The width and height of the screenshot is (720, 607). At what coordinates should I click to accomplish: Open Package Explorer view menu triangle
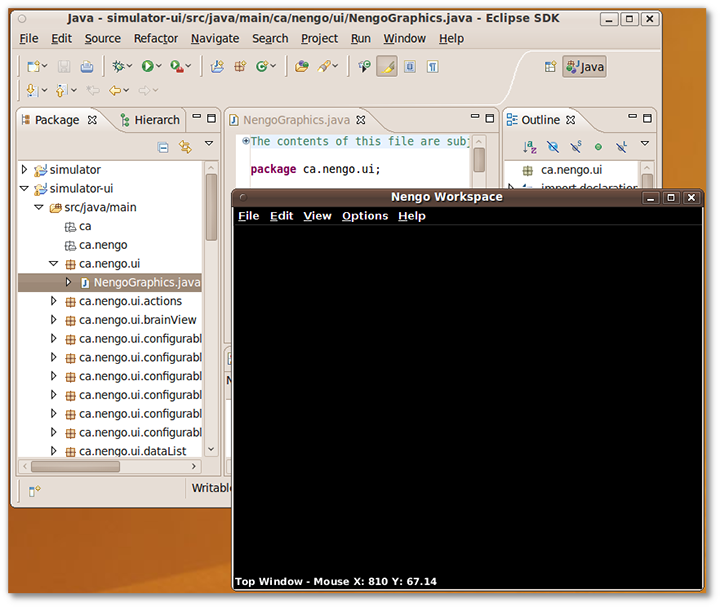click(209, 144)
